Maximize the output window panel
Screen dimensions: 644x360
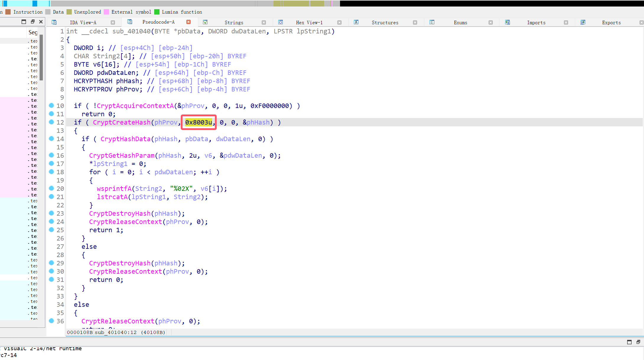[629, 342]
